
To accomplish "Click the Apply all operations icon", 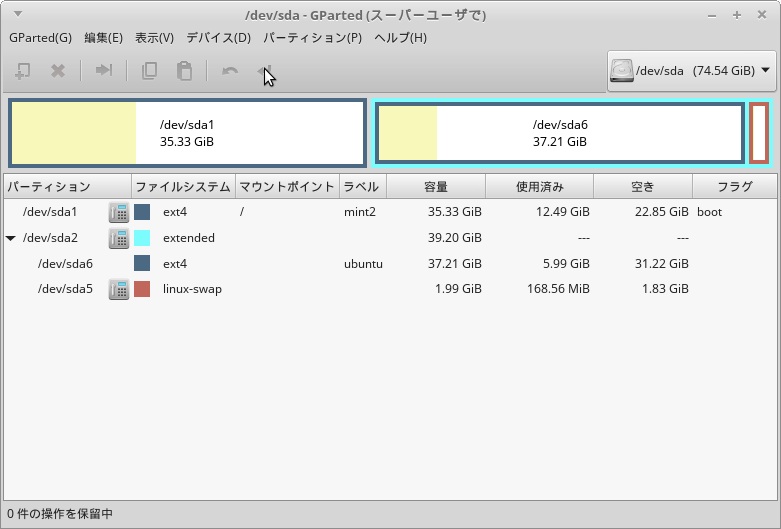I will point(265,71).
